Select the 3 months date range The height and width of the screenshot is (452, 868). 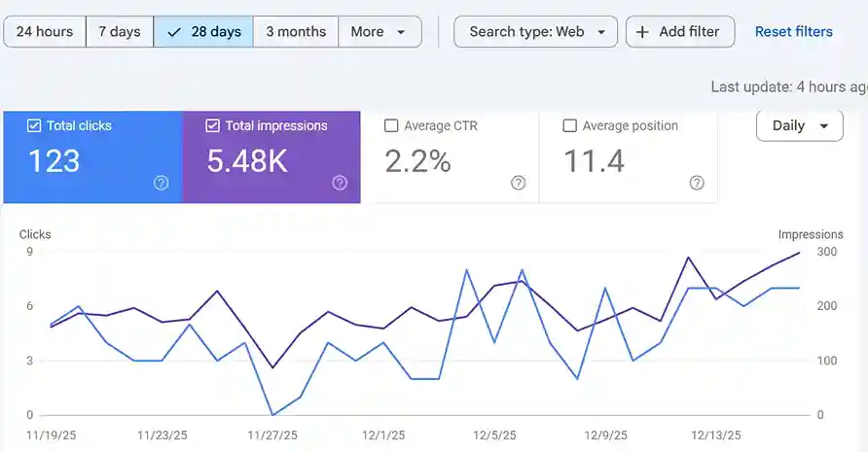coord(296,31)
